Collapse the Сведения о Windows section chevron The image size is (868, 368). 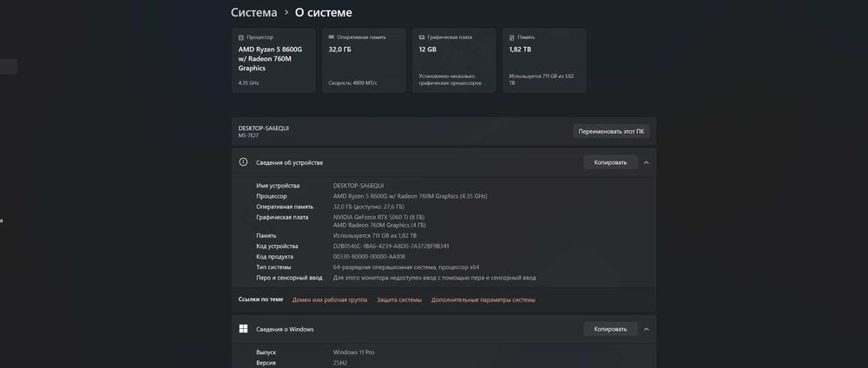(x=647, y=329)
